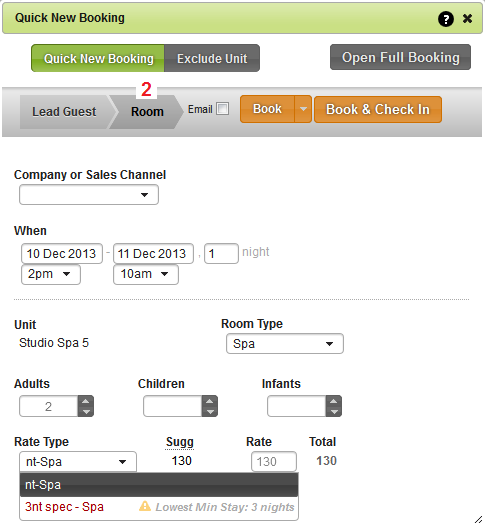Click the Min Stay warning icon
The image size is (485, 523).
pyautogui.click(x=145, y=506)
